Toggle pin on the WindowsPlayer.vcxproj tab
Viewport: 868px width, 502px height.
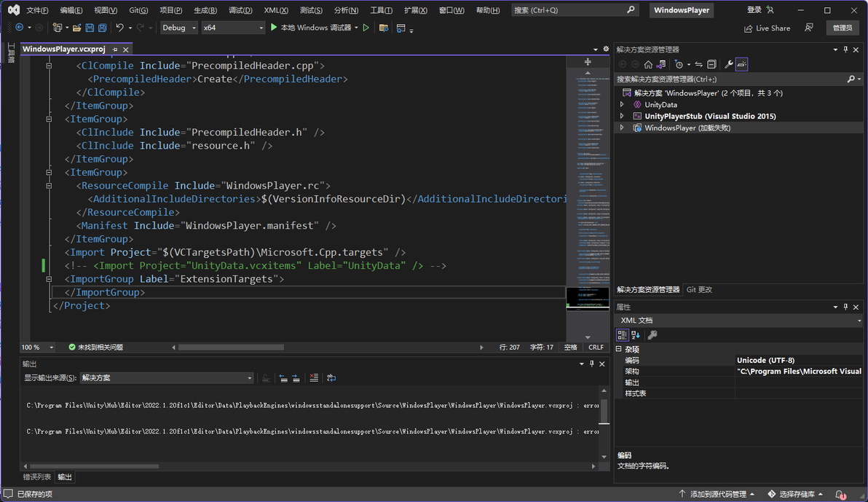coord(115,50)
